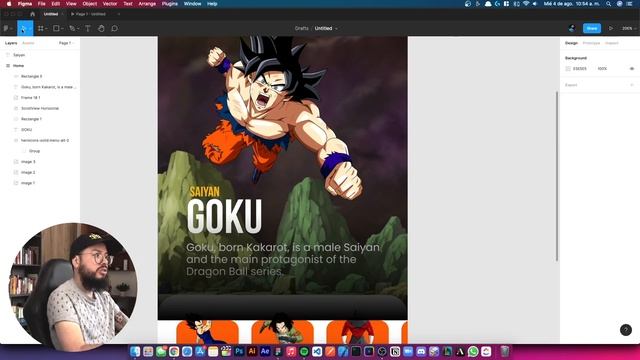Image resolution: width=640 pixels, height=360 pixels.
Task: Open the Apple menu
Action: coord(9,4)
